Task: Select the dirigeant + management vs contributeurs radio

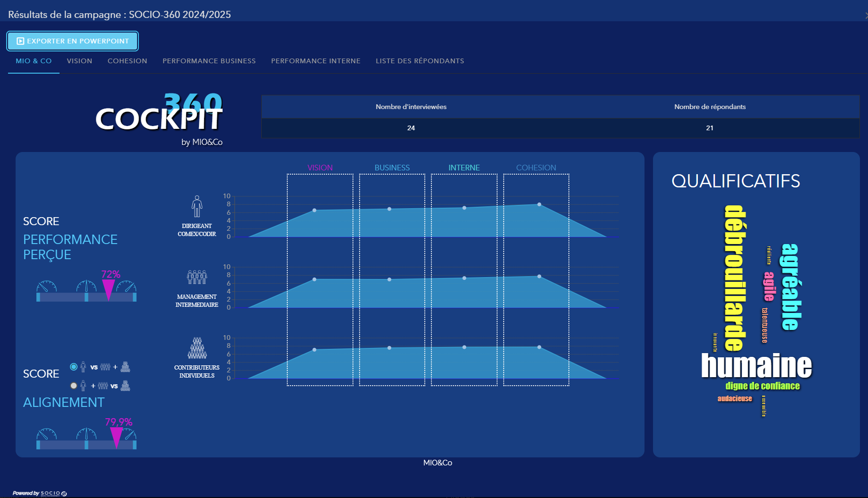Action: pos(74,386)
